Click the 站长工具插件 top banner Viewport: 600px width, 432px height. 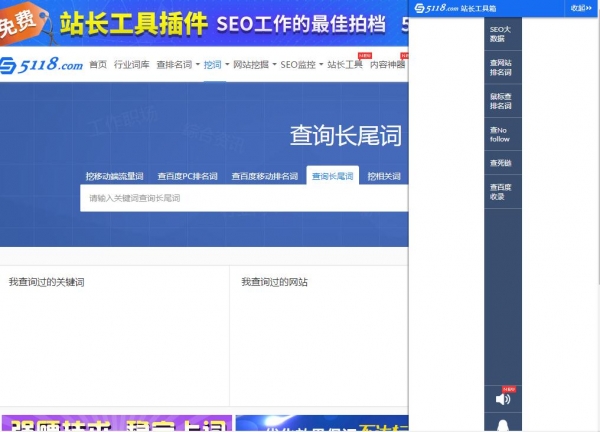coord(204,23)
